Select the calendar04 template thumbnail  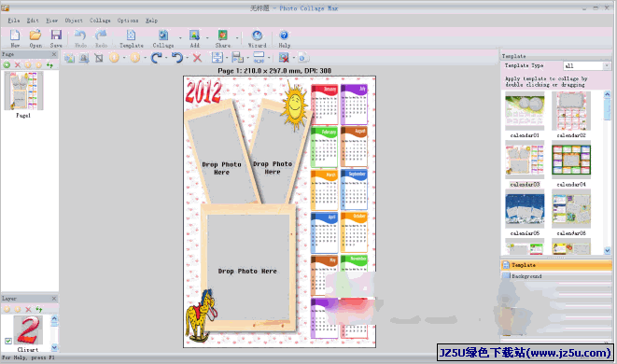[x=571, y=160]
